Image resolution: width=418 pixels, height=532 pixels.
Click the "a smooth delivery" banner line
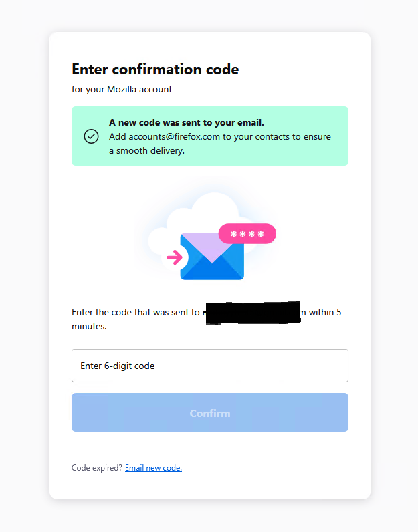coord(146,150)
